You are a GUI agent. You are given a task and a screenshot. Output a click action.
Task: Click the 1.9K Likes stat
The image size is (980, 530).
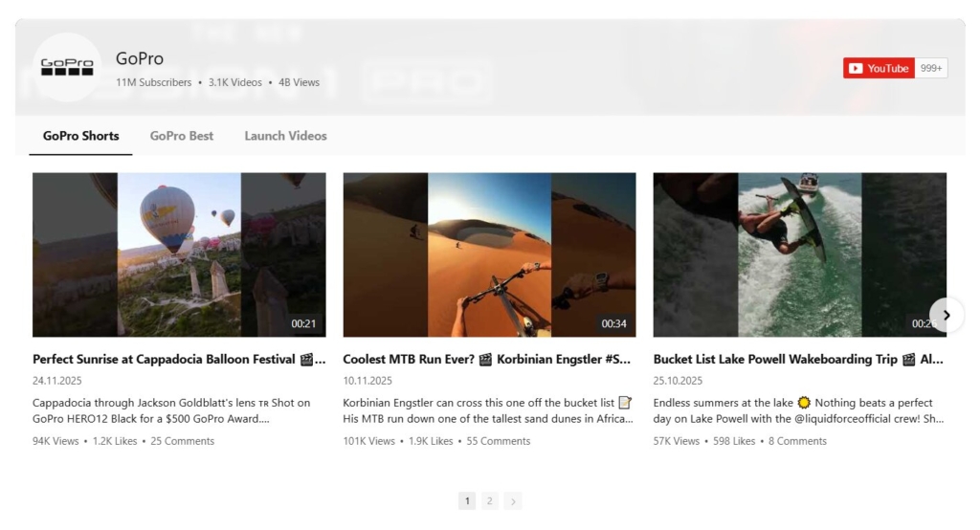431,441
